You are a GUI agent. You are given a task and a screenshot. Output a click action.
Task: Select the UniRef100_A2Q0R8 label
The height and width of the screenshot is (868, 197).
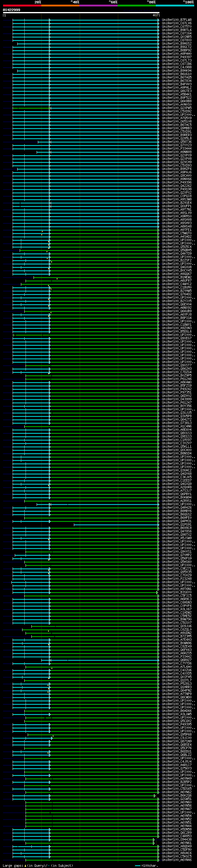(177, 487)
